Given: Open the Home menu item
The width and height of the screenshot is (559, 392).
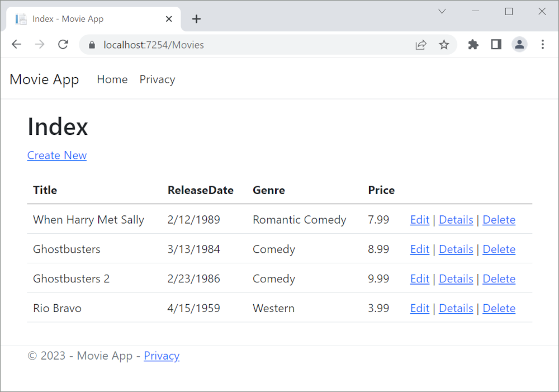Looking at the screenshot, I should pos(112,79).
